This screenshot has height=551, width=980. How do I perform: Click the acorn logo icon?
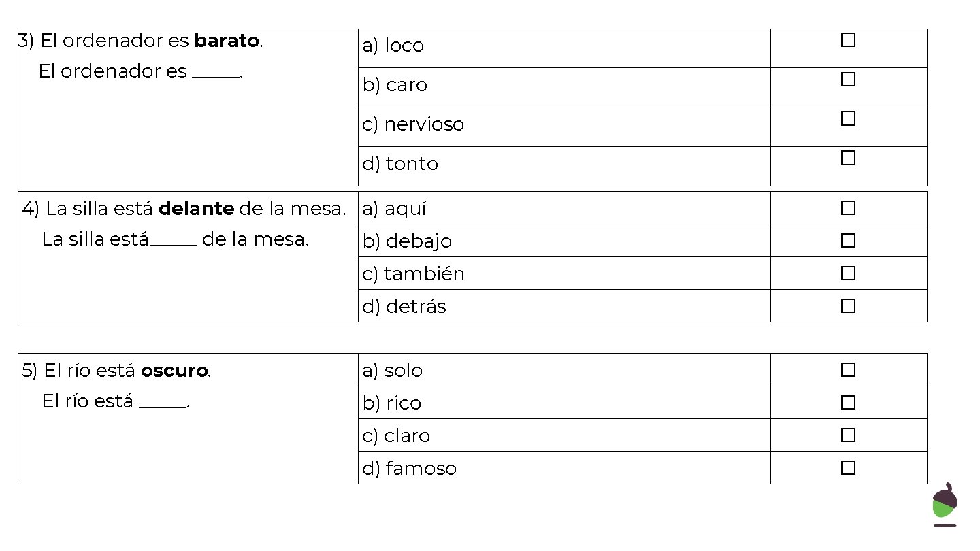[945, 504]
